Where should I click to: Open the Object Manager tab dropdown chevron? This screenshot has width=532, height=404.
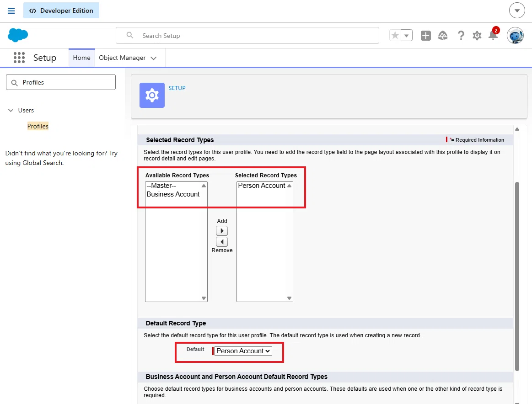(154, 58)
